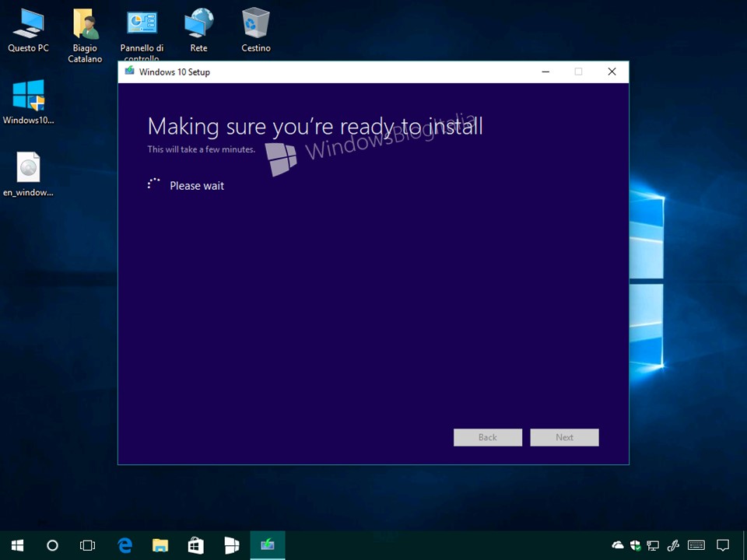Image resolution: width=747 pixels, height=560 pixels.
Task: Open Cortana search circle on taskbar
Action: pyautogui.click(x=52, y=546)
